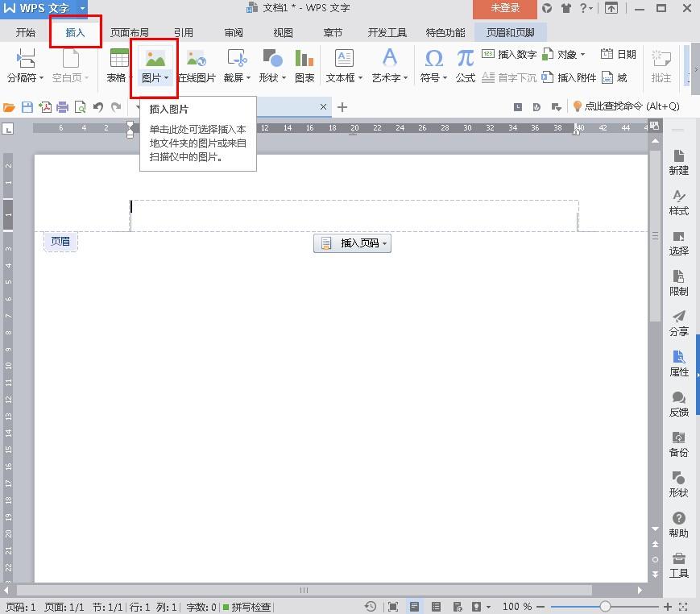700x614 pixels.
Task: Click the print icon in quick toolbar
Action: tap(62, 107)
